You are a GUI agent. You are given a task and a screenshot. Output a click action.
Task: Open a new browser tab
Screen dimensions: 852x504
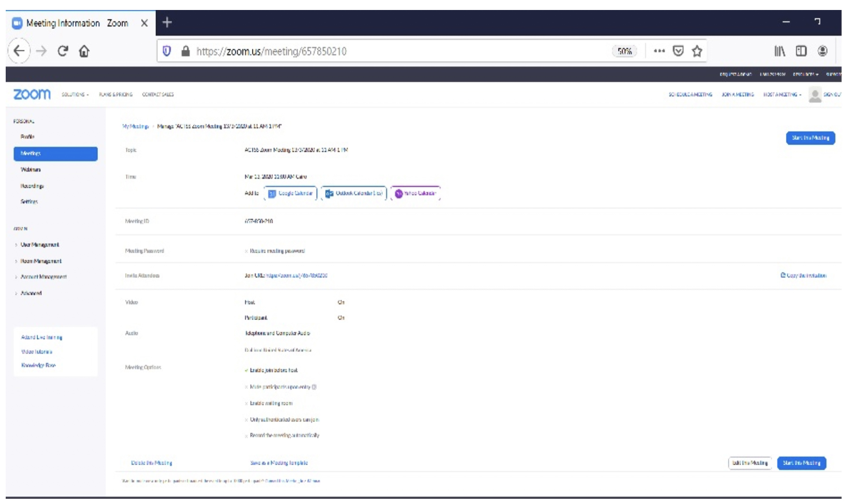[167, 22]
